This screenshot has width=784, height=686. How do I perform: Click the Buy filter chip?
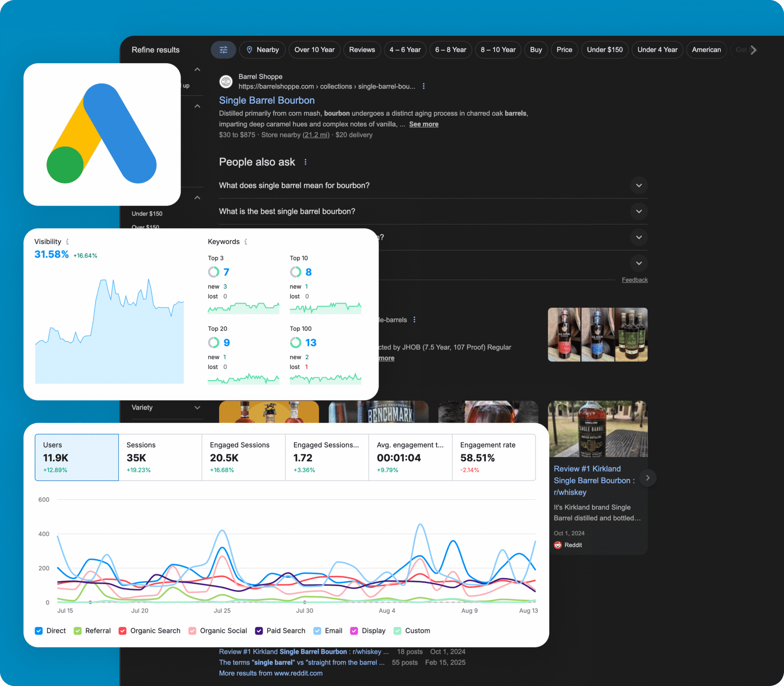point(536,50)
